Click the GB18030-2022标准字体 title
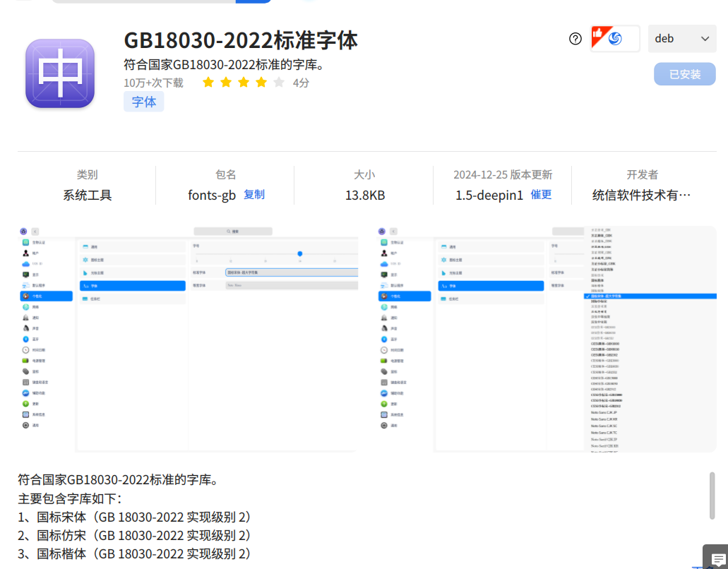The height and width of the screenshot is (569, 728). tap(241, 40)
